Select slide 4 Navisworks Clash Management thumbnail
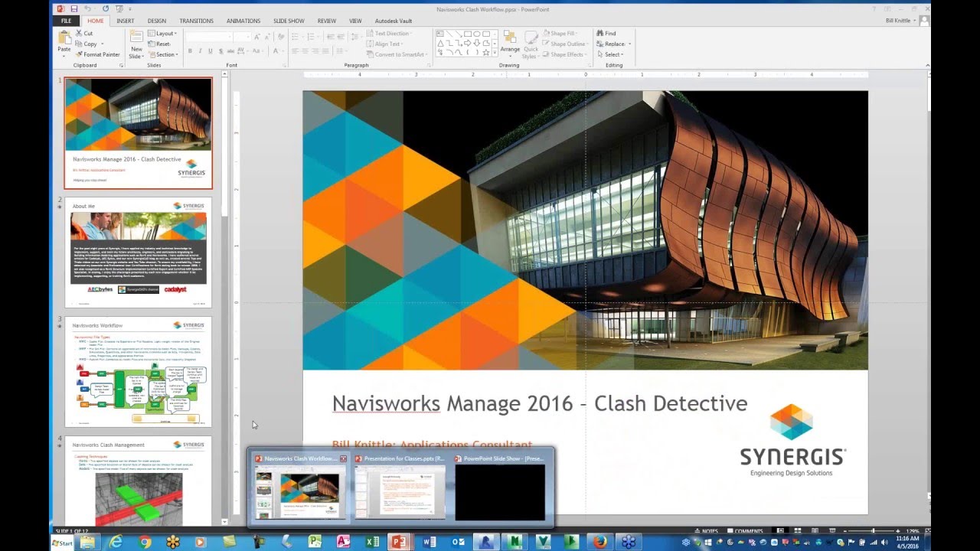 (x=138, y=481)
